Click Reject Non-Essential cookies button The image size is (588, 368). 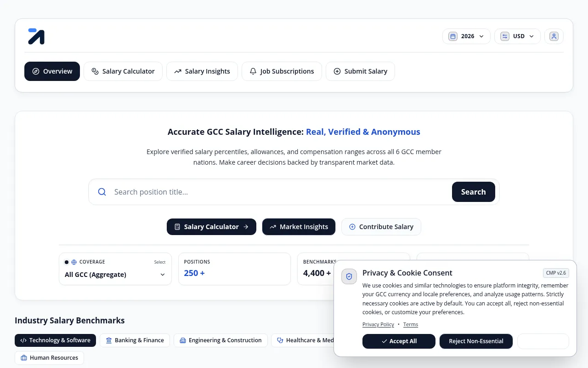coord(476,341)
